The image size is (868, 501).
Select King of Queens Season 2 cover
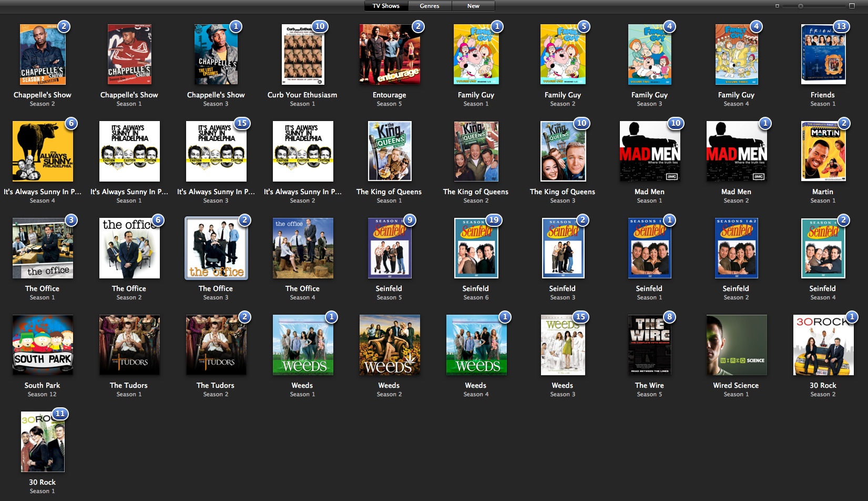coord(476,151)
